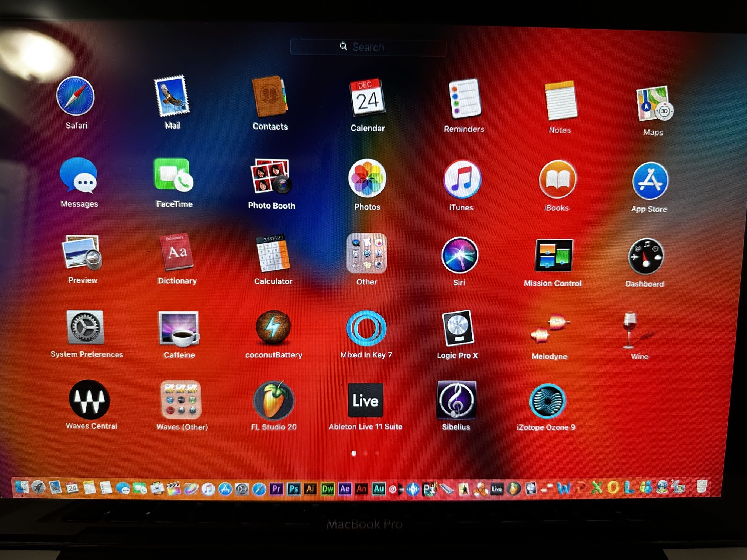The width and height of the screenshot is (747, 560).
Task: Launch Microsoft PowerPoint from the Dock
Action: click(581, 489)
